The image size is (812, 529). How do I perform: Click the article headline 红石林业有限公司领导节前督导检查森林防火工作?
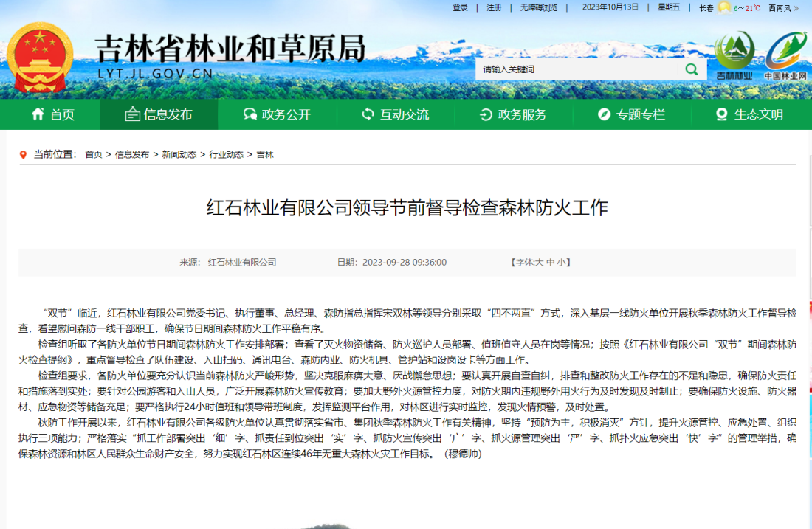coord(407,207)
